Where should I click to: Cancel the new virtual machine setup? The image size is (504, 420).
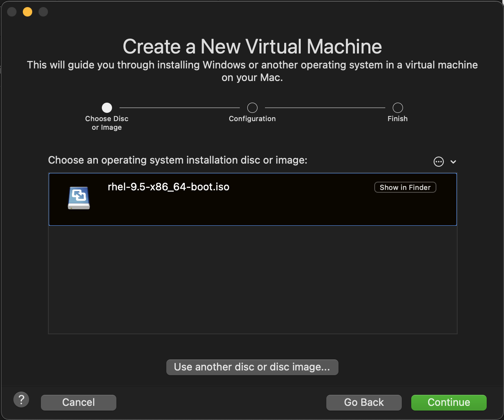pyautogui.click(x=79, y=402)
